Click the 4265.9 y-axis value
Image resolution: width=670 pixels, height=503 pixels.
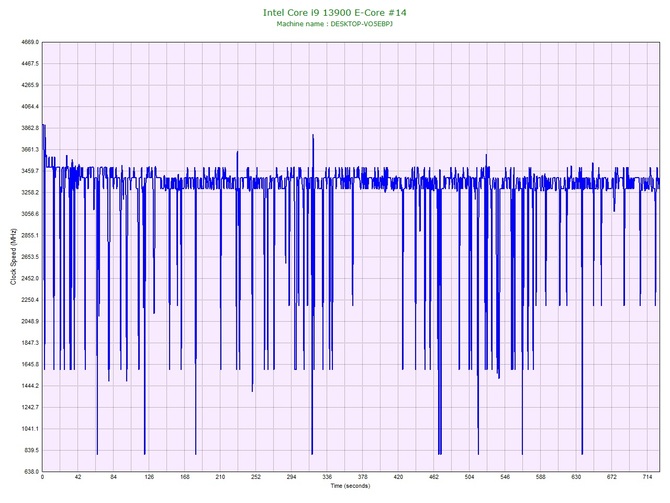30,85
